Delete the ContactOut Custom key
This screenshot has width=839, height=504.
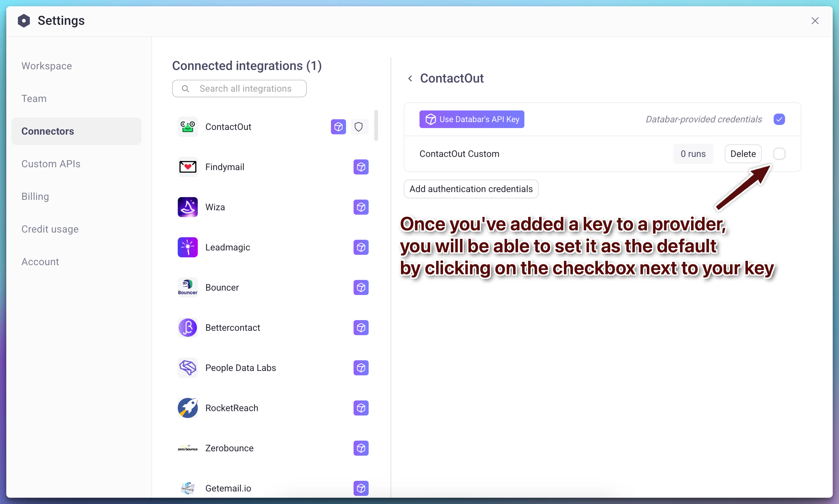(743, 154)
